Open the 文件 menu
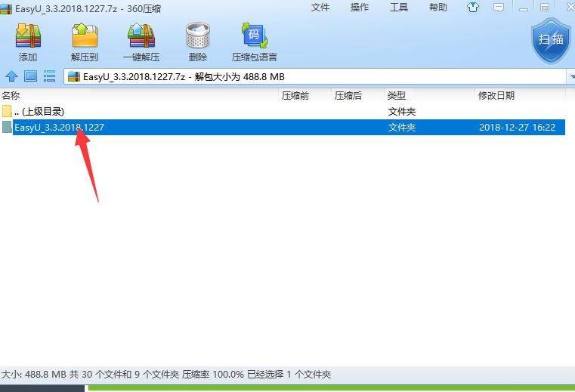Screen dimensions: 575x392 pyautogui.click(x=320, y=8)
